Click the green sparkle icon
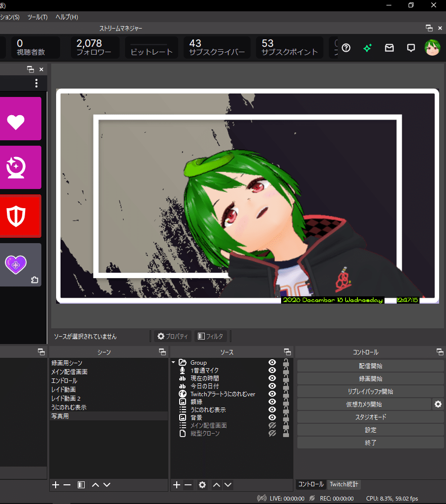The width and height of the screenshot is (446, 504). point(368,48)
